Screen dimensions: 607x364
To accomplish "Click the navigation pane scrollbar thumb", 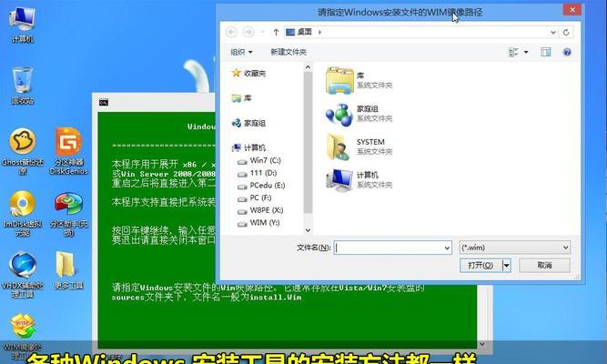I will (x=308, y=143).
